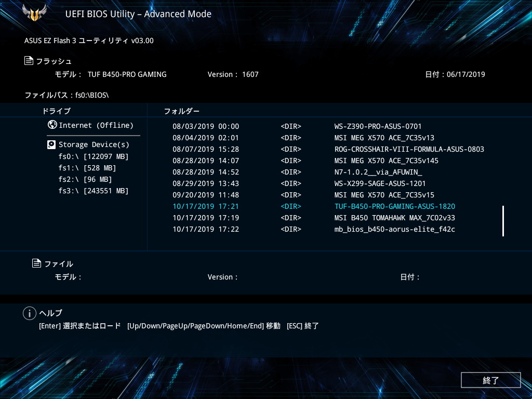
Task: Click the Storage Device disk icon
Action: [51, 145]
